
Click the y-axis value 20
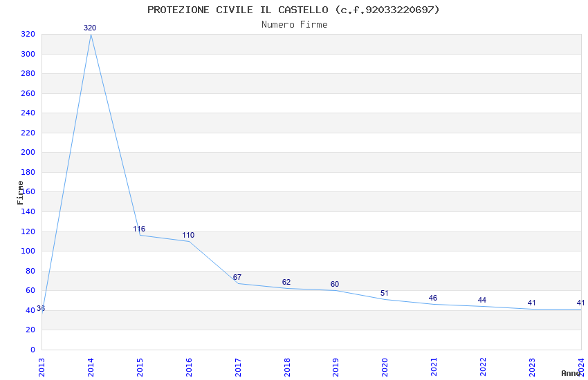(x=30, y=330)
